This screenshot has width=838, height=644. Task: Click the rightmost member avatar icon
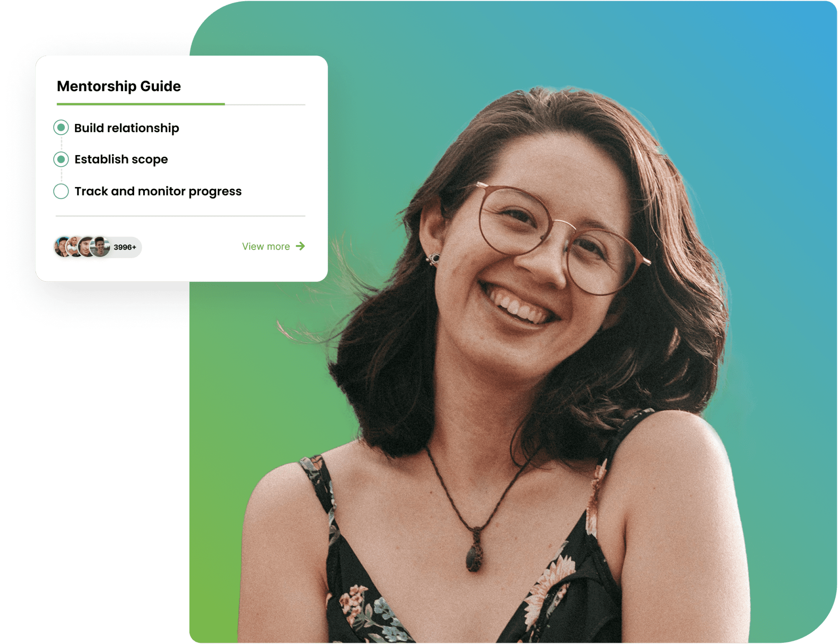click(x=99, y=247)
